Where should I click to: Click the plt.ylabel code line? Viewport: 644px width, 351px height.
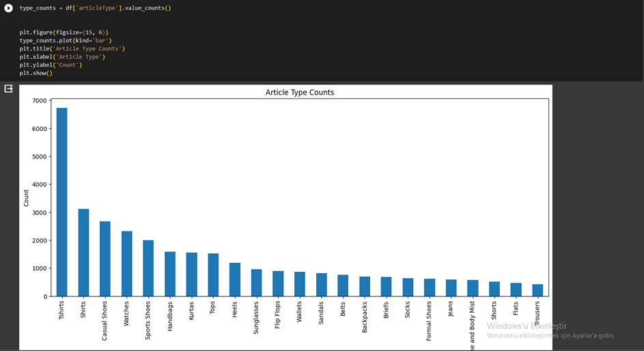click(x=51, y=65)
